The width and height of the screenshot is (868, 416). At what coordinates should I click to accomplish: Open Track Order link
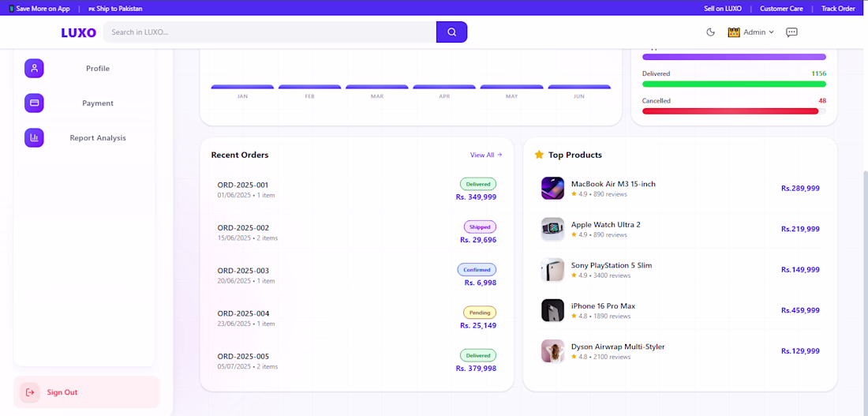coord(838,9)
